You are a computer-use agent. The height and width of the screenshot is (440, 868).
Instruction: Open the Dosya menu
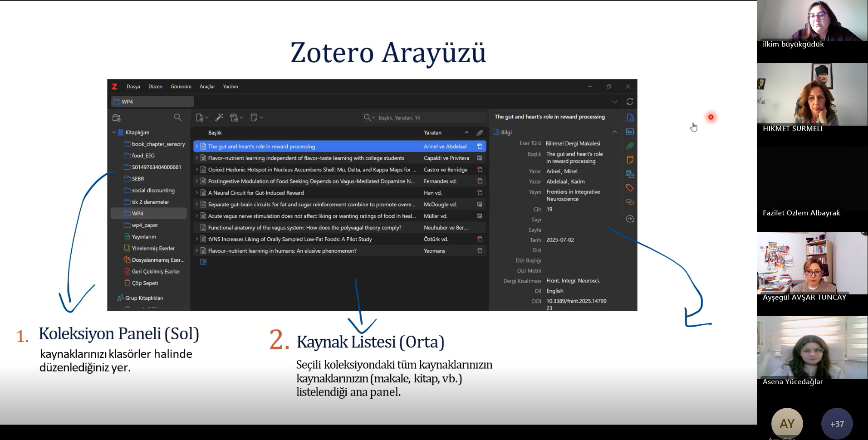tap(133, 87)
